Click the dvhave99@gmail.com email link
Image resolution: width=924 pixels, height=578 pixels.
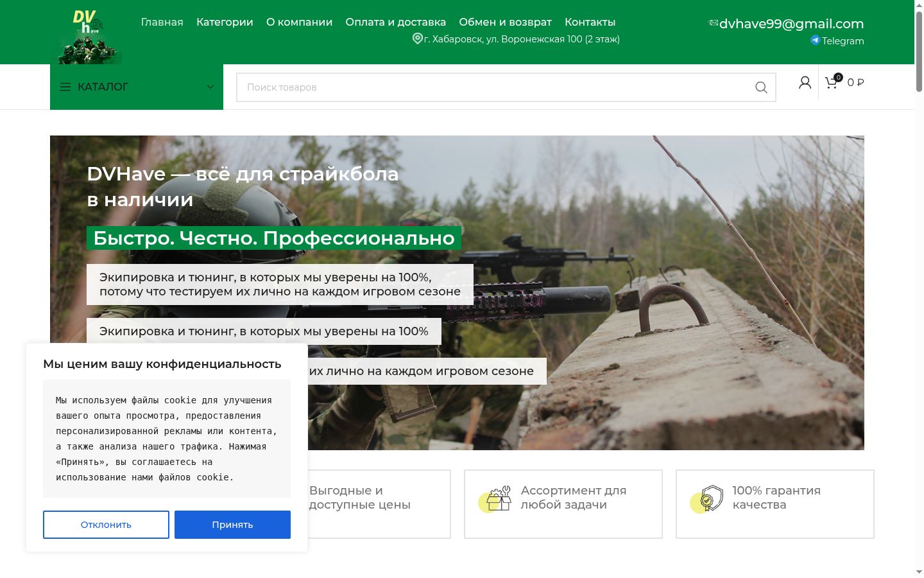(x=791, y=24)
